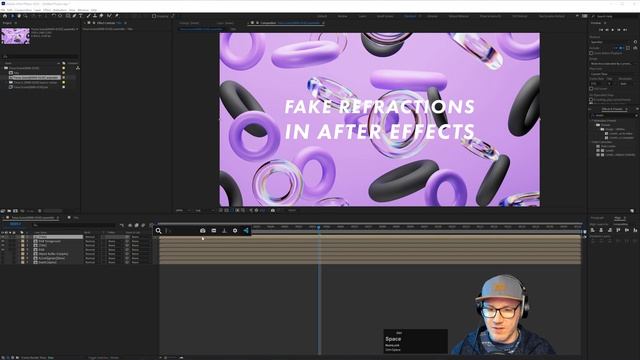
Task: Hide the first timeline layer with its eye icon
Action: 3,237
